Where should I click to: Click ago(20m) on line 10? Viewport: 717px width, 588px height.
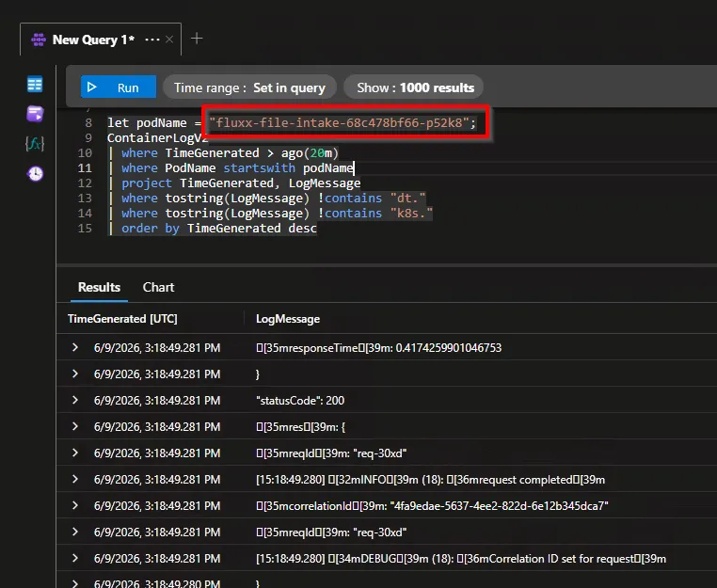(310, 152)
